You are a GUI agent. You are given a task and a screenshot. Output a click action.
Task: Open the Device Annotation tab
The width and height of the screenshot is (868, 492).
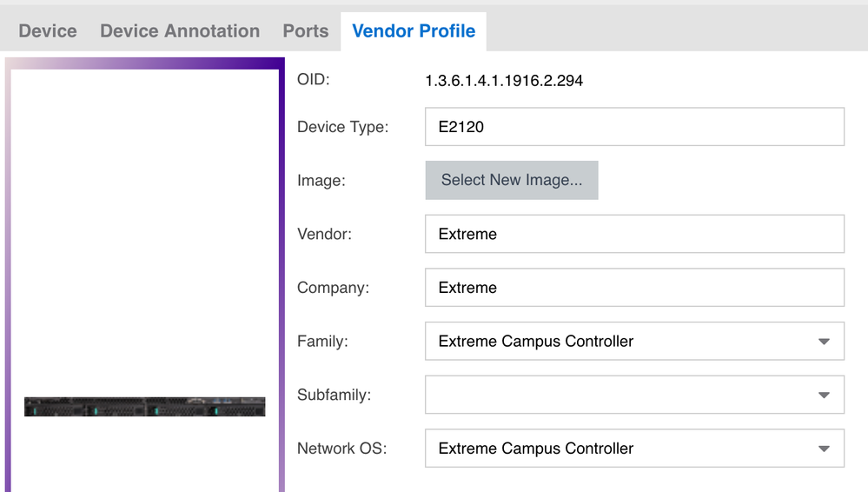pos(180,31)
